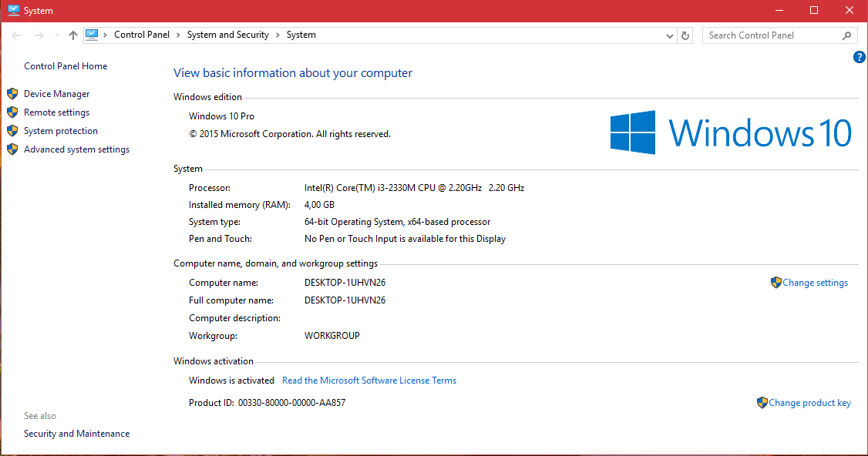868x456 pixels.
Task: Open Help with the question mark icon
Action: 860,58
